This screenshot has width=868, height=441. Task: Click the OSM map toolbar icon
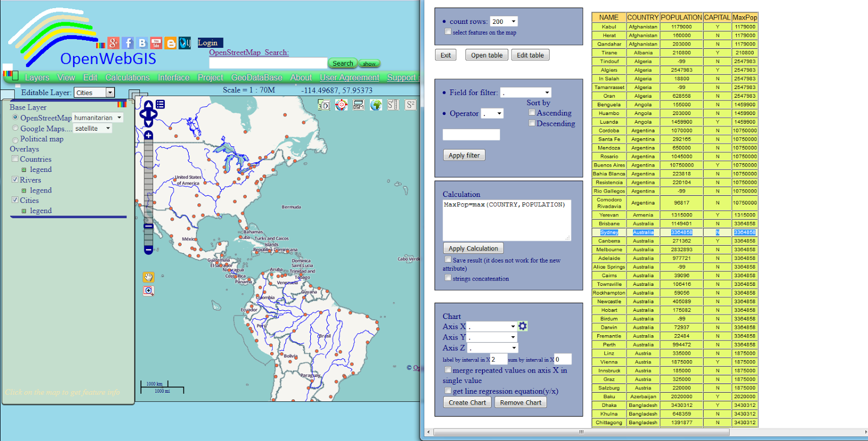(359, 105)
